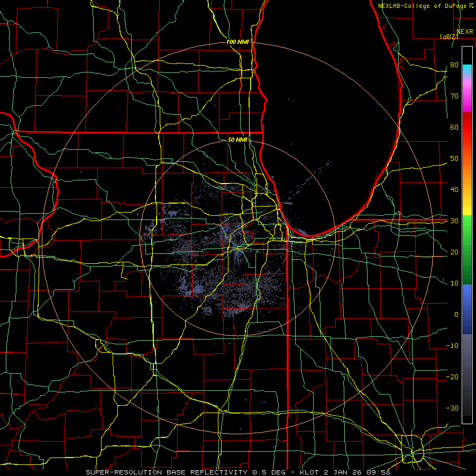The image size is (476, 476).
Task: Click the "-30" value on the dBZ scale
Action: point(452,408)
